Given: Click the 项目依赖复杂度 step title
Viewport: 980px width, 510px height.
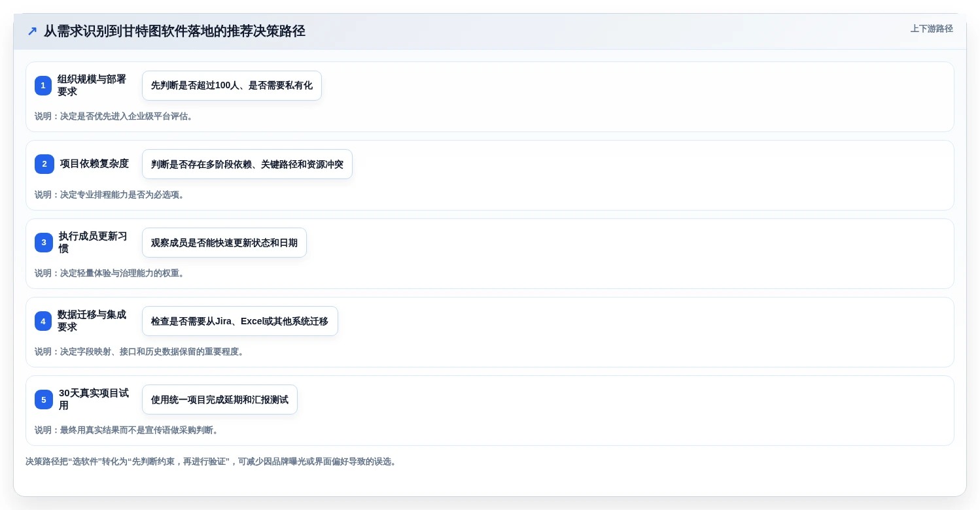Looking at the screenshot, I should click(94, 163).
